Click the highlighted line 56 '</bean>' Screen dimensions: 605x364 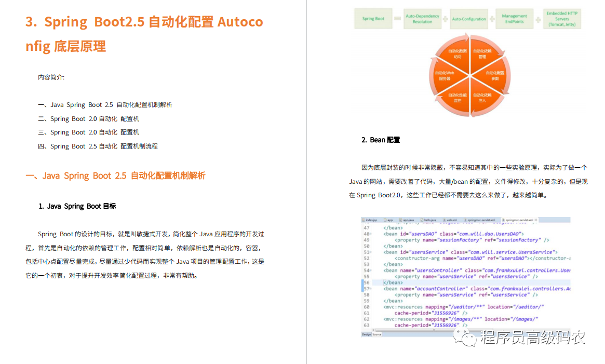(x=393, y=282)
